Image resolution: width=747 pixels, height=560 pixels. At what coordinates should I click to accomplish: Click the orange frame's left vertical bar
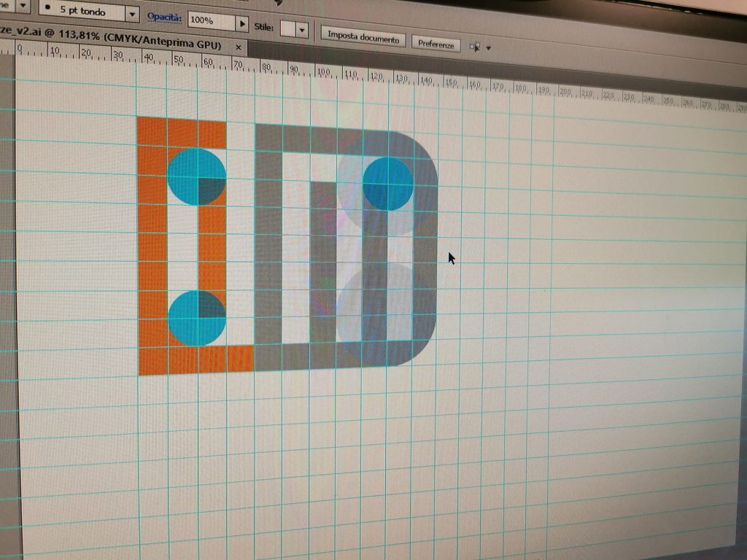tap(152, 248)
